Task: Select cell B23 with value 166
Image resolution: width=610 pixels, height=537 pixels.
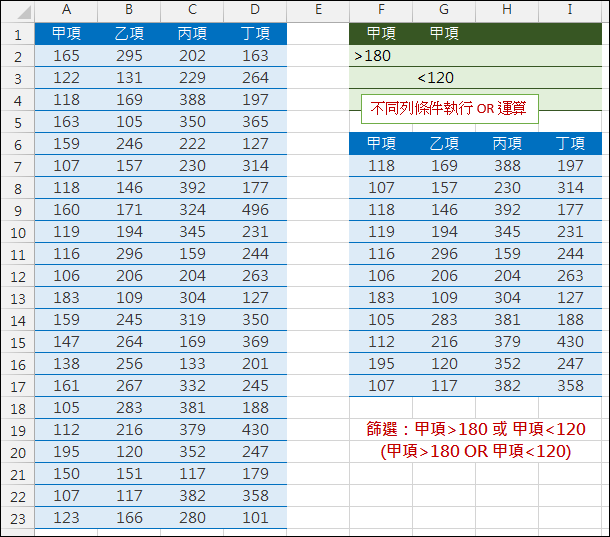Action: pos(129,518)
